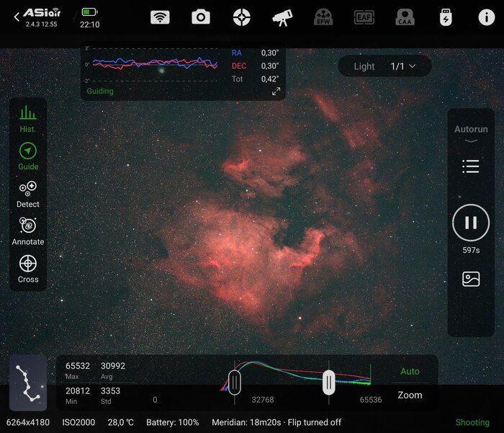Viewport: 504px width, 433px height.
Task: Click the RA/DEC guiding graph
Action: pos(155,63)
